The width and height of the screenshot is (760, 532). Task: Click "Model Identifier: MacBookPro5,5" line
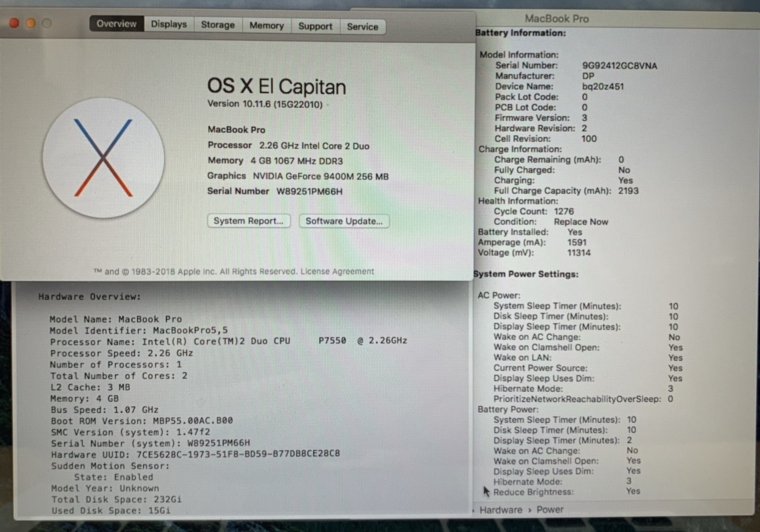(139, 330)
